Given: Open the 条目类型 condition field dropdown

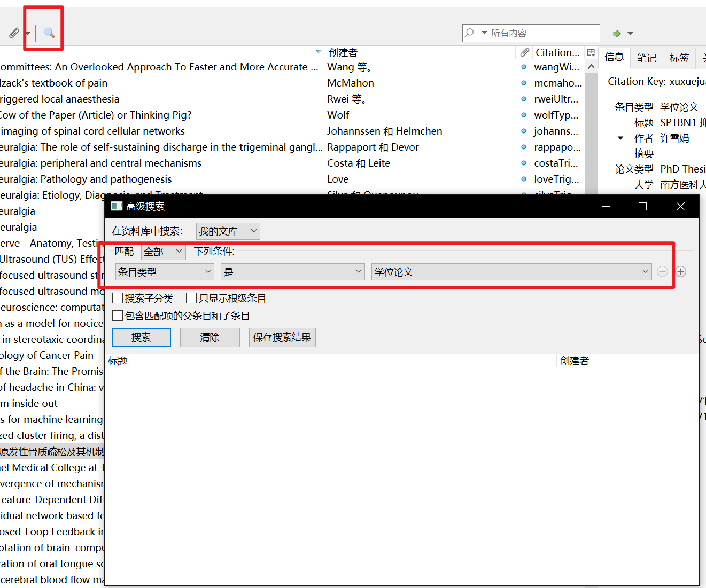Looking at the screenshot, I should pyautogui.click(x=165, y=272).
